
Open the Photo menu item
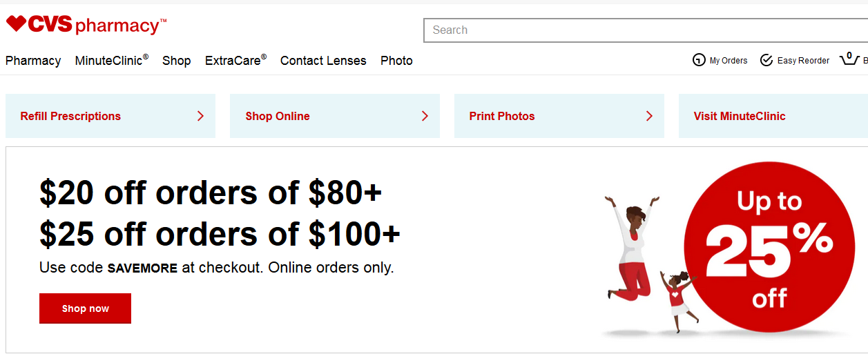[x=396, y=61]
